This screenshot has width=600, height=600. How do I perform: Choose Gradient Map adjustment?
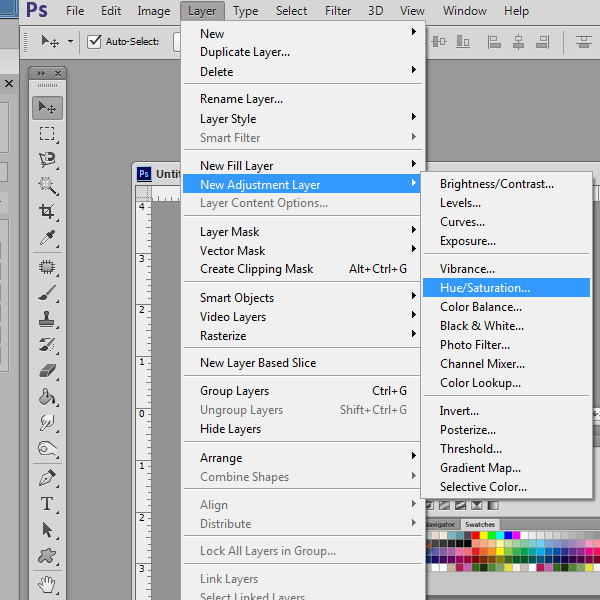[480, 468]
